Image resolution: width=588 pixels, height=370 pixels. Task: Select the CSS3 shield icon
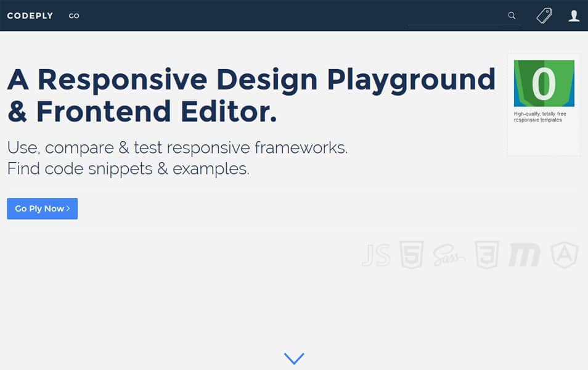[486, 255]
